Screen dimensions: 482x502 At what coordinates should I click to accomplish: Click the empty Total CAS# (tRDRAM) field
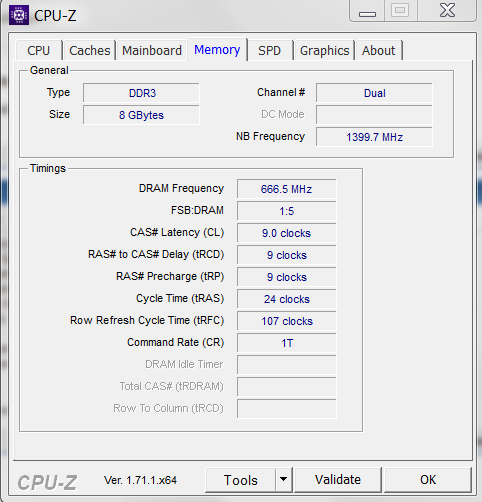[x=287, y=387]
